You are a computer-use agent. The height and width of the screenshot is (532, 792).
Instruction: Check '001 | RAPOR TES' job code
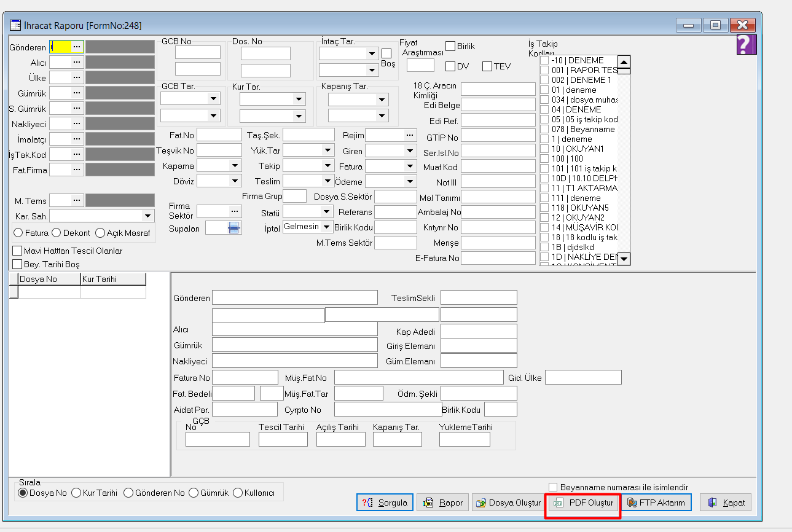(544, 70)
